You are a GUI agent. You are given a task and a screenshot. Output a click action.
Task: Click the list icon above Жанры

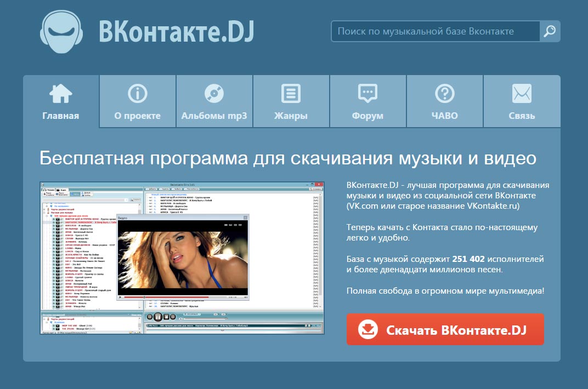point(291,93)
